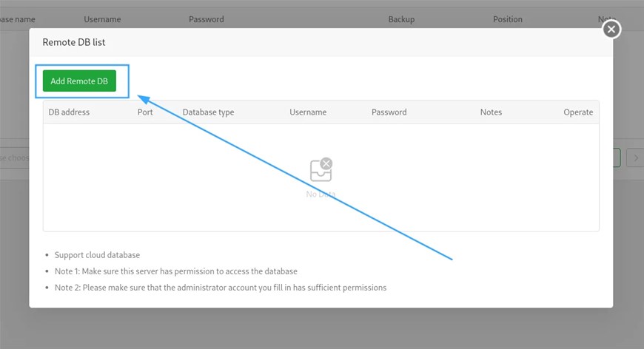Click the No Data empty inbox icon
The height and width of the screenshot is (349, 644).
point(321,169)
